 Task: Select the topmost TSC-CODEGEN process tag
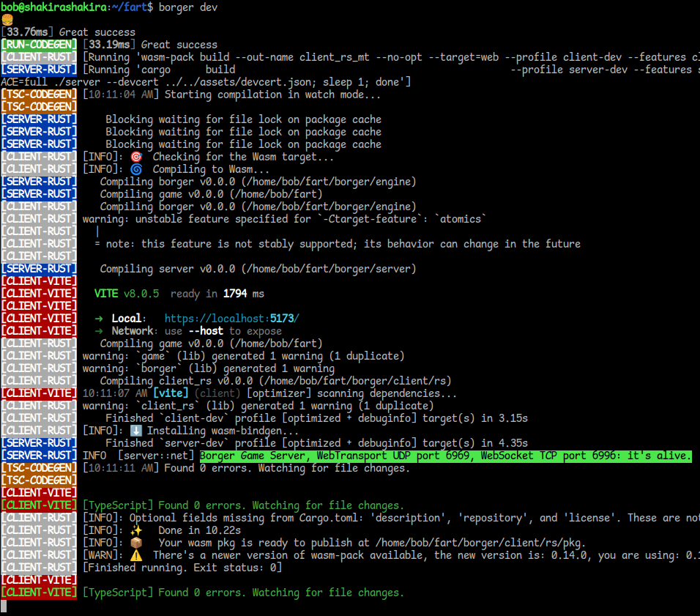click(x=39, y=94)
